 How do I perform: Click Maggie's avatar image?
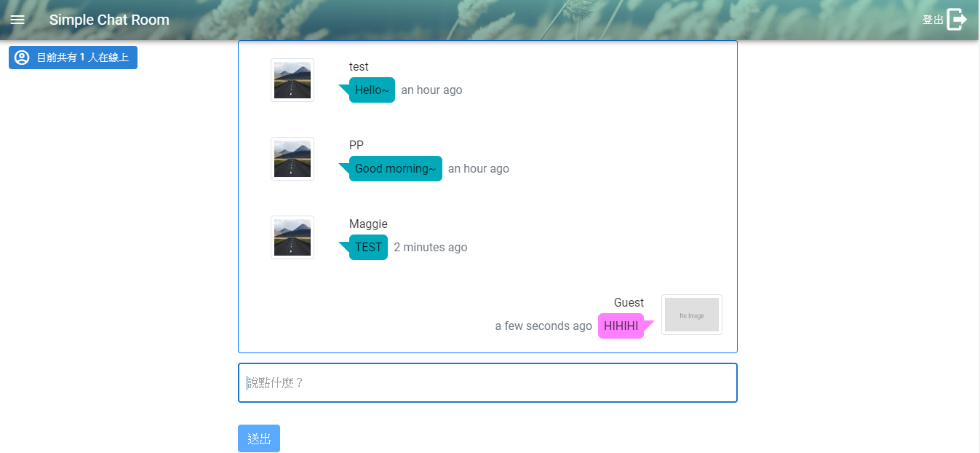click(292, 237)
